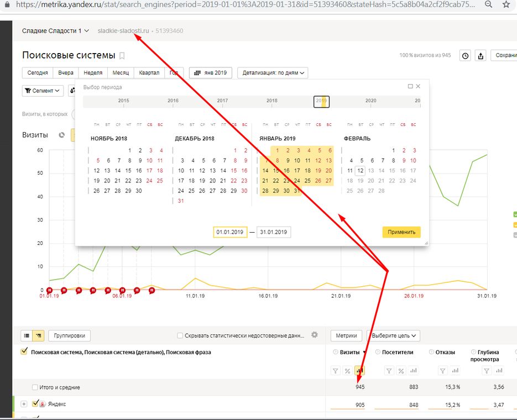Sort the table by the Визиты header

pyautogui.click(x=350, y=352)
